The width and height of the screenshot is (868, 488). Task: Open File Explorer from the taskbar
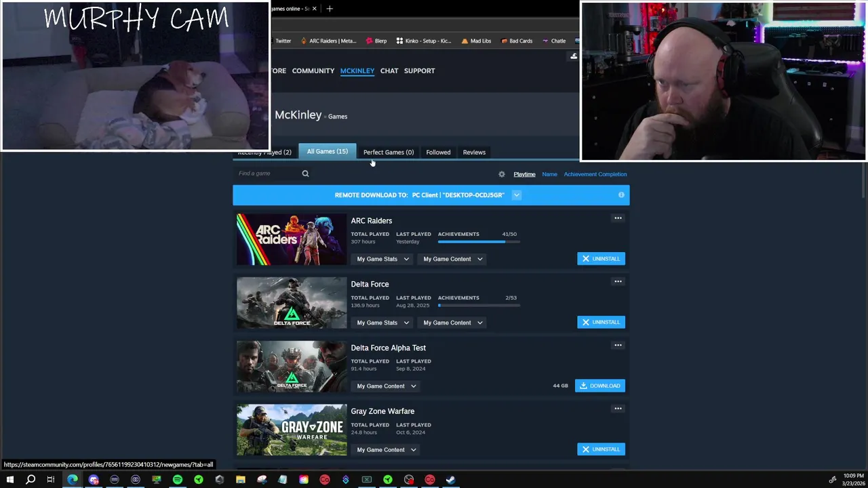coord(240,480)
